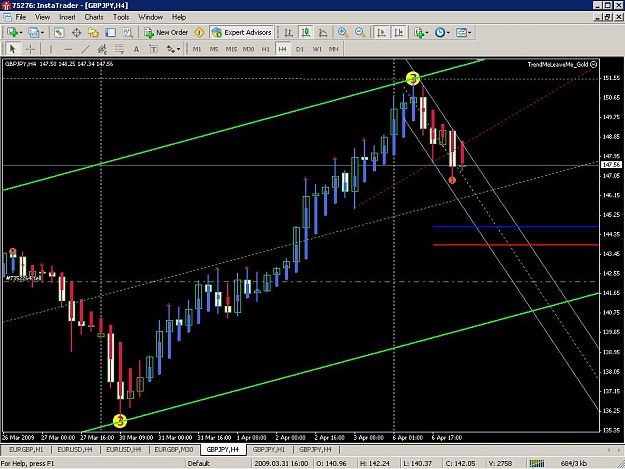Image resolution: width=625 pixels, height=469 pixels.
Task: Open the Data Window crosshair-target icon
Action: tap(76, 32)
